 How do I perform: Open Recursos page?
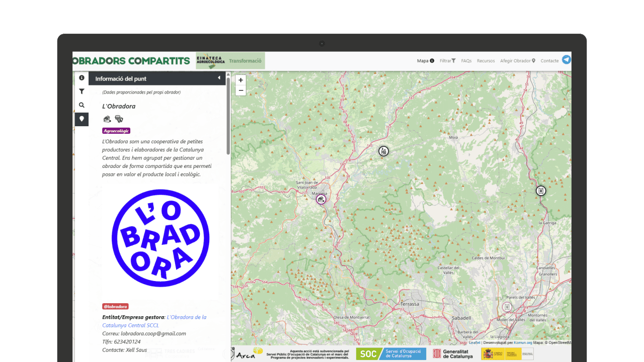tap(486, 61)
